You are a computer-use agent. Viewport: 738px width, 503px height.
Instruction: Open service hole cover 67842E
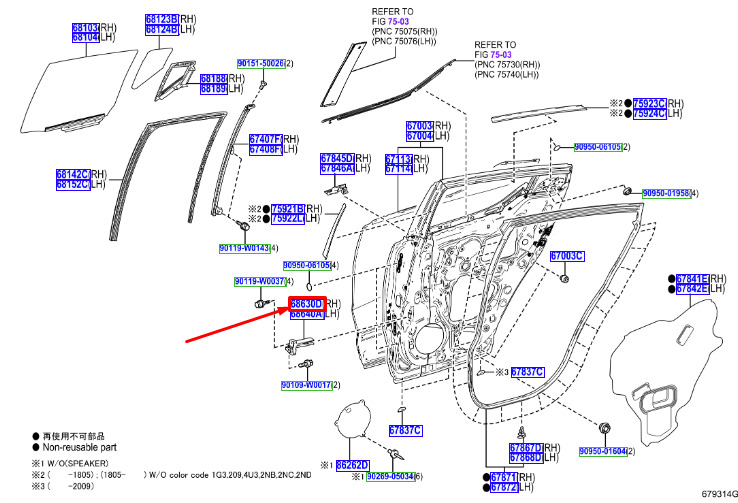(692, 288)
